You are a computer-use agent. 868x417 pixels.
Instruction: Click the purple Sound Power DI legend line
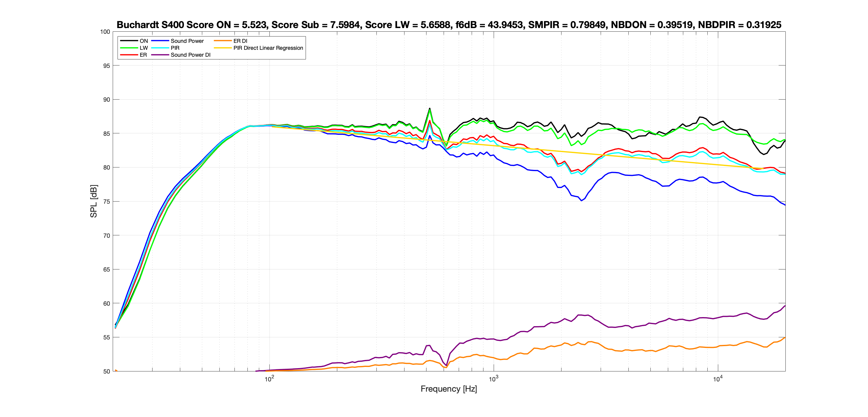tap(160, 55)
